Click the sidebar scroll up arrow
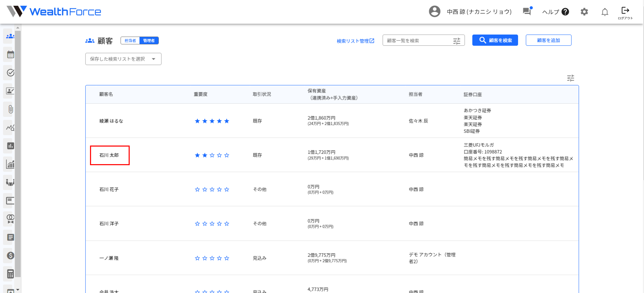This screenshot has height=293, width=644. 18,28
